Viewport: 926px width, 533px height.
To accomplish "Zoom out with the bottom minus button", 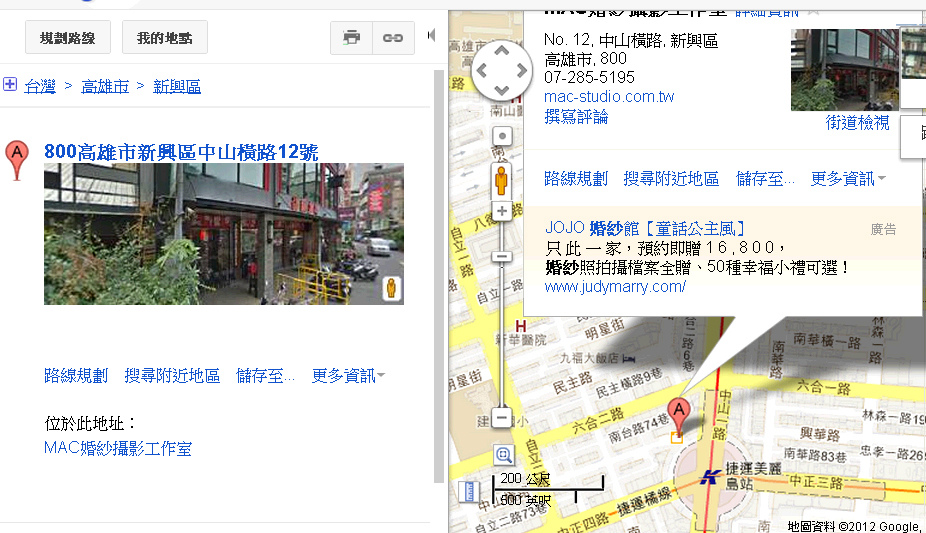I will click(x=501, y=418).
